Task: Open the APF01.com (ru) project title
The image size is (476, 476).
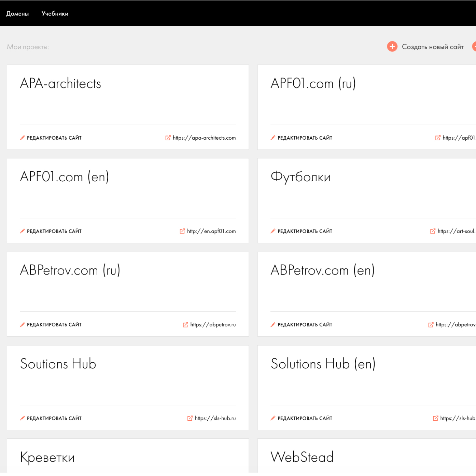Action: 313,84
